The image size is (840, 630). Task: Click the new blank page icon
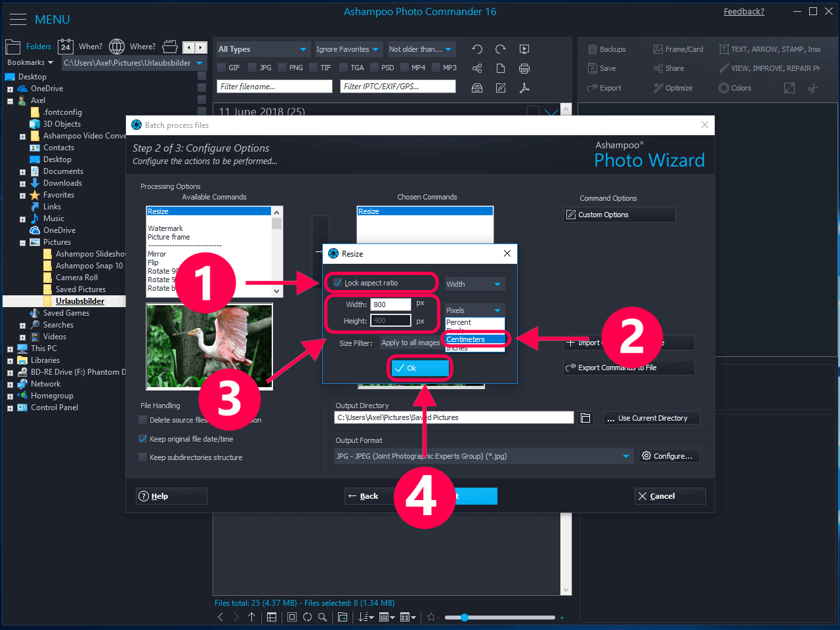tap(501, 68)
